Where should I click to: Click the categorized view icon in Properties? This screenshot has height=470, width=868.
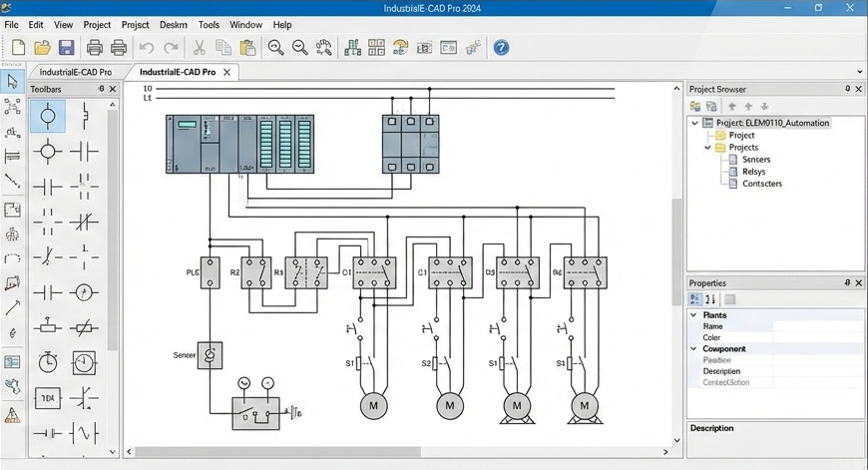694,299
